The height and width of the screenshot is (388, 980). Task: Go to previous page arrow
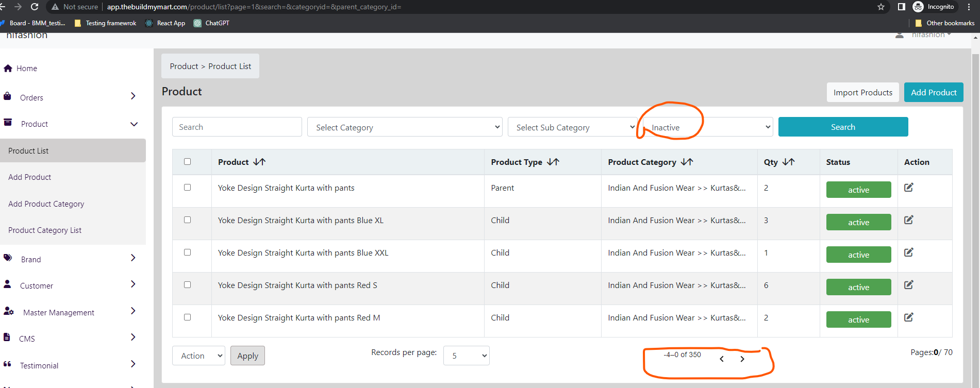tap(722, 359)
